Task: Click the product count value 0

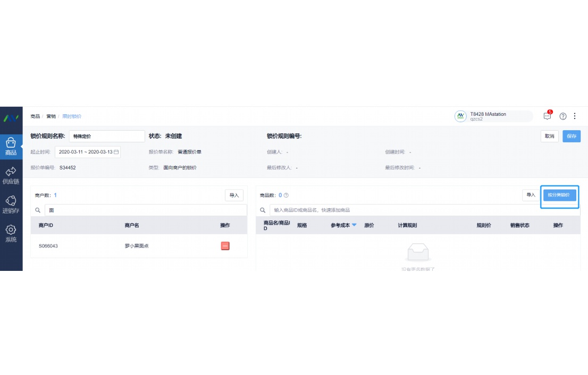Action: coord(280,195)
